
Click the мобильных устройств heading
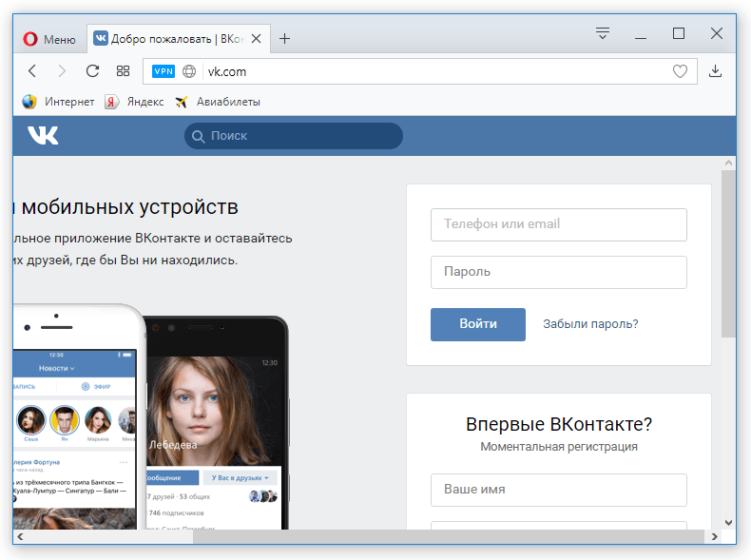130,207
